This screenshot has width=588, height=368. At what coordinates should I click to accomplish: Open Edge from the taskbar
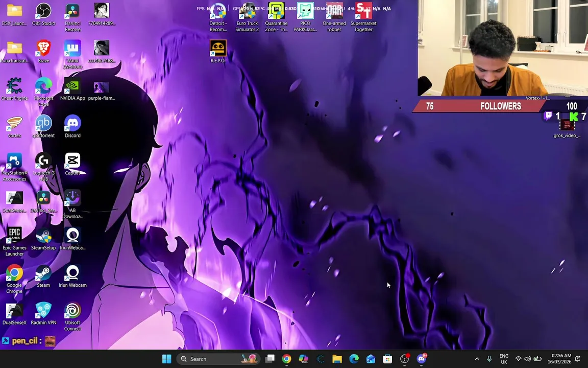click(x=354, y=359)
